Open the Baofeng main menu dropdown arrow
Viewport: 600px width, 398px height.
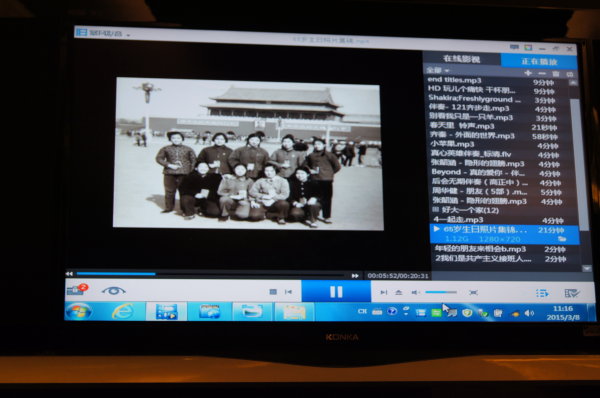[x=128, y=35]
